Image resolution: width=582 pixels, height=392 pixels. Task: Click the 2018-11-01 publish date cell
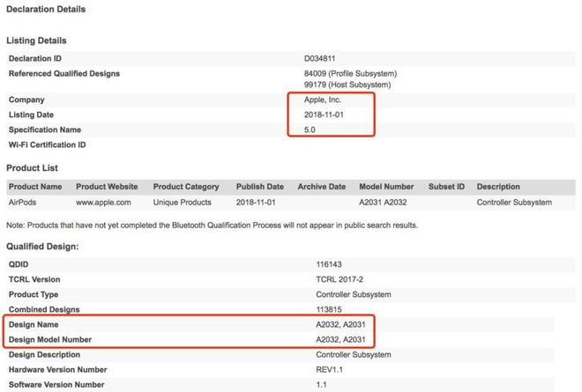(x=256, y=203)
